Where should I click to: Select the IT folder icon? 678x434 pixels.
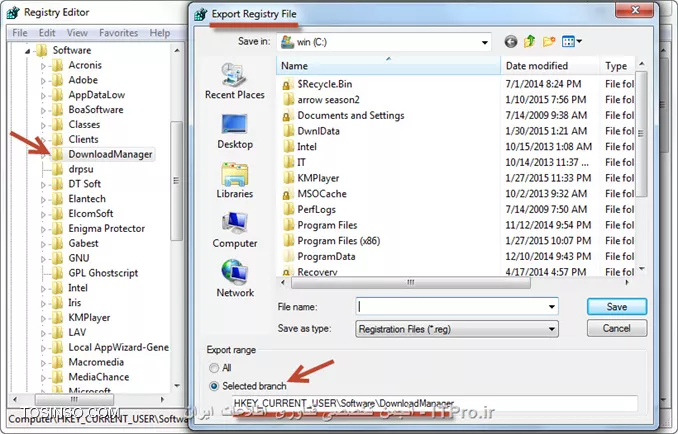tap(288, 162)
